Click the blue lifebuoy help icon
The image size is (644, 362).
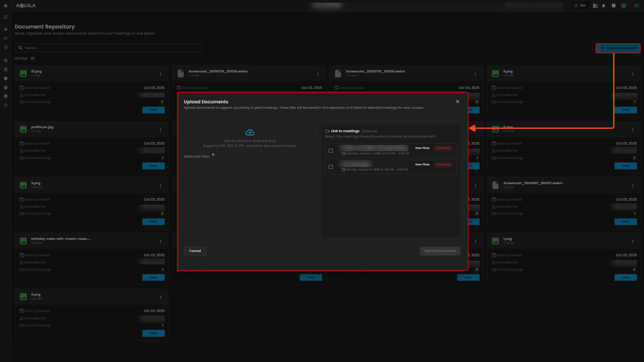coord(624,6)
